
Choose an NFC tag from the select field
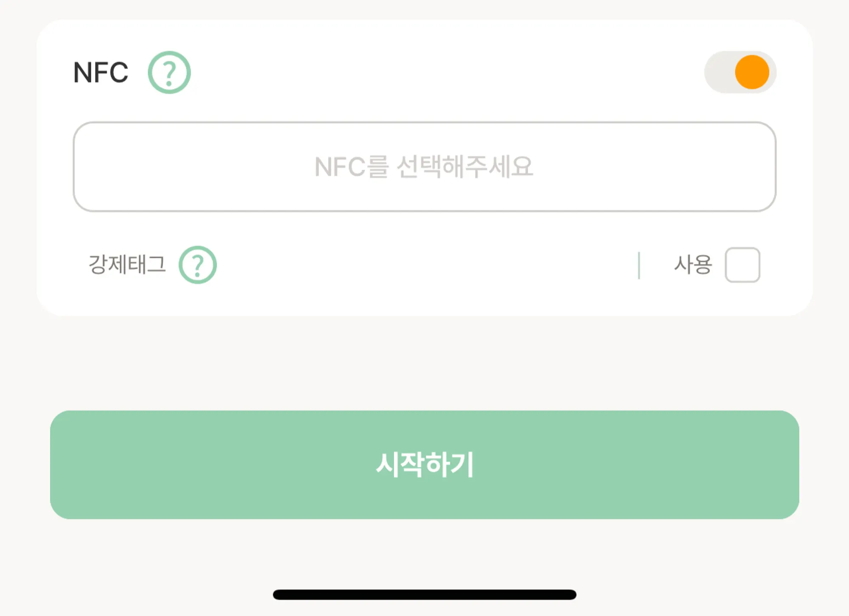pos(424,167)
